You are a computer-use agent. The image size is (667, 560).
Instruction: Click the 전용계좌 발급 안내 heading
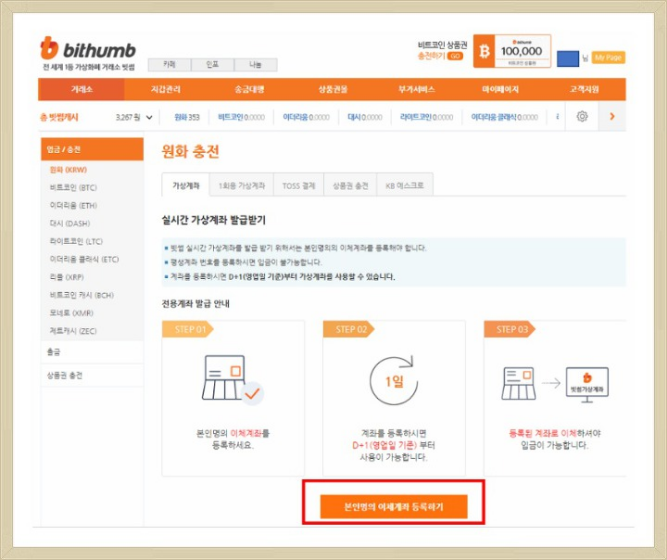pos(196,303)
